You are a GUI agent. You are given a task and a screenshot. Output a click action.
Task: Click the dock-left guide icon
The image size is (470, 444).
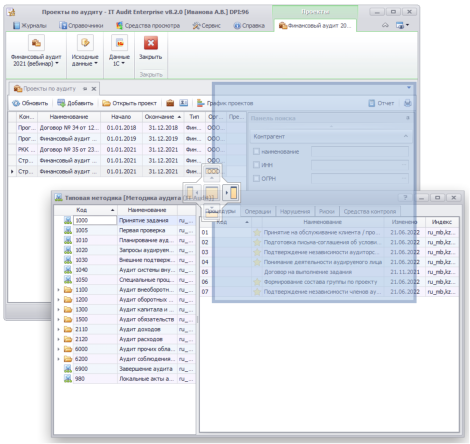[192, 193]
